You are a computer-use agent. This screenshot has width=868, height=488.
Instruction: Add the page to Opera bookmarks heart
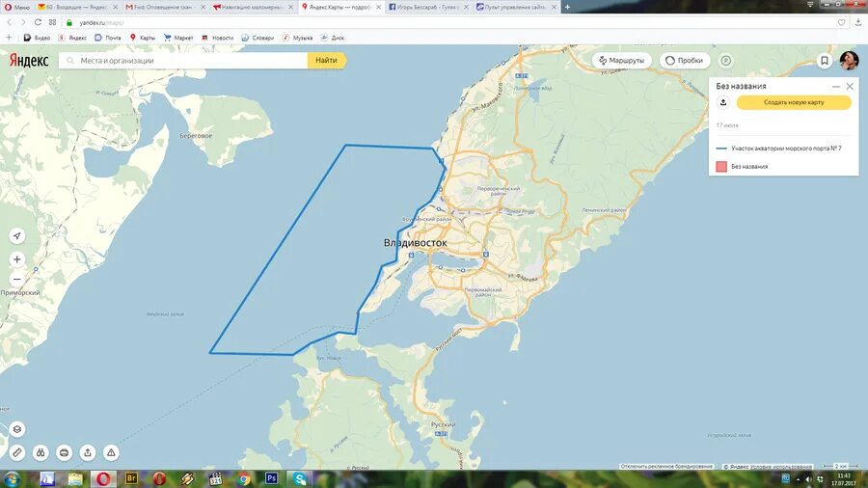click(841, 23)
